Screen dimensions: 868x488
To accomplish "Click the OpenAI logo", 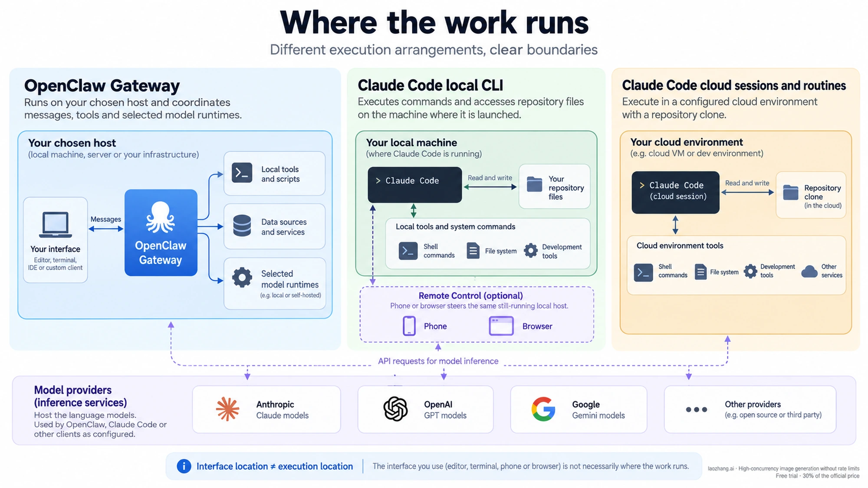I will pyautogui.click(x=395, y=409).
